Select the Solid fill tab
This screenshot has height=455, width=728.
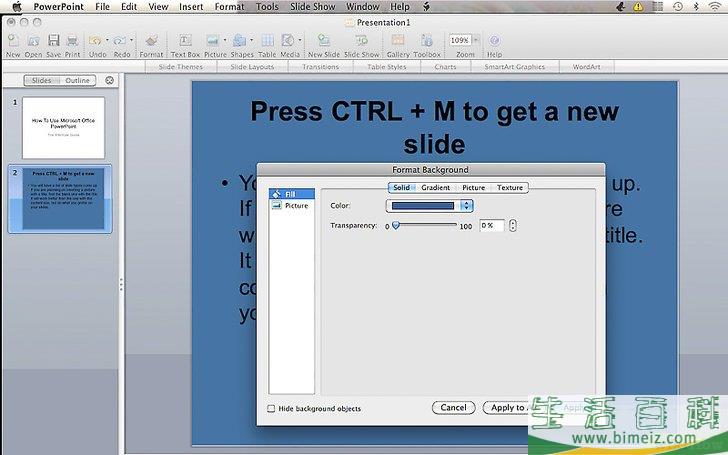point(402,188)
